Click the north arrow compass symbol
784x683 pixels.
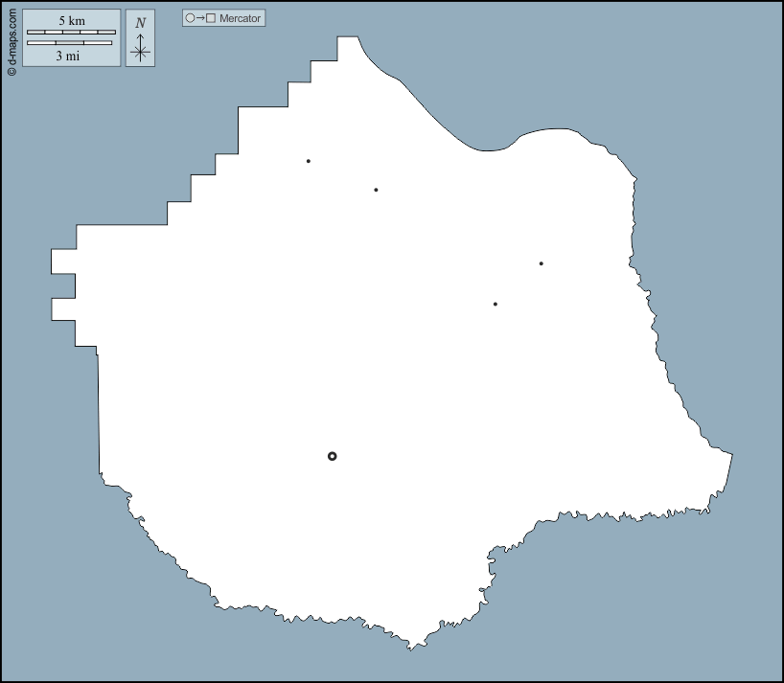tap(140, 50)
